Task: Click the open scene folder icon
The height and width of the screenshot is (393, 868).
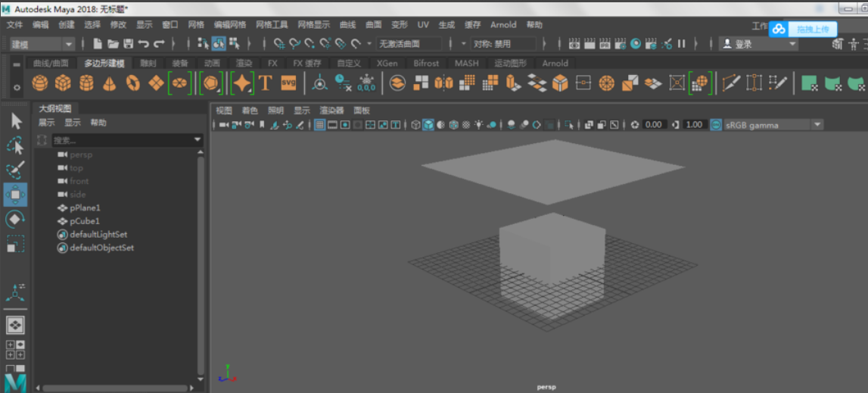Action: [113, 44]
